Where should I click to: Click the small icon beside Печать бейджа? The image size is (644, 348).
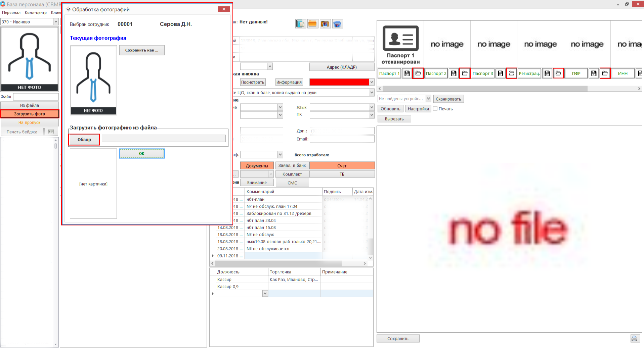pyautogui.click(x=51, y=132)
